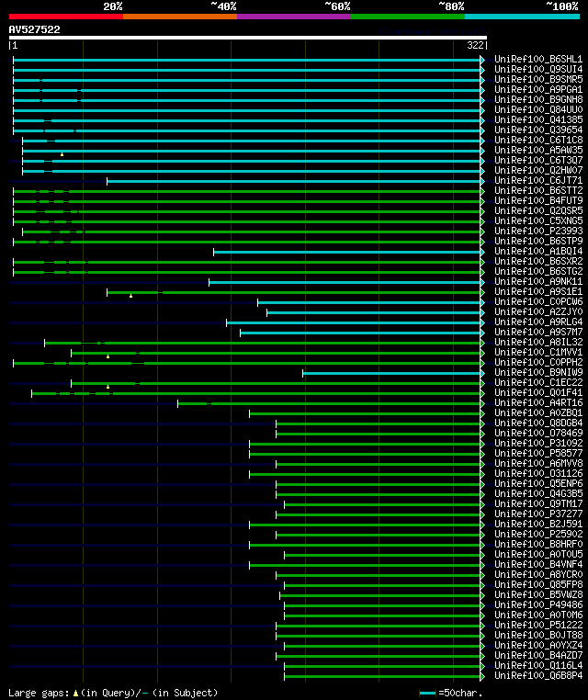Select label UniRef100_A9S1E1

click(x=538, y=291)
